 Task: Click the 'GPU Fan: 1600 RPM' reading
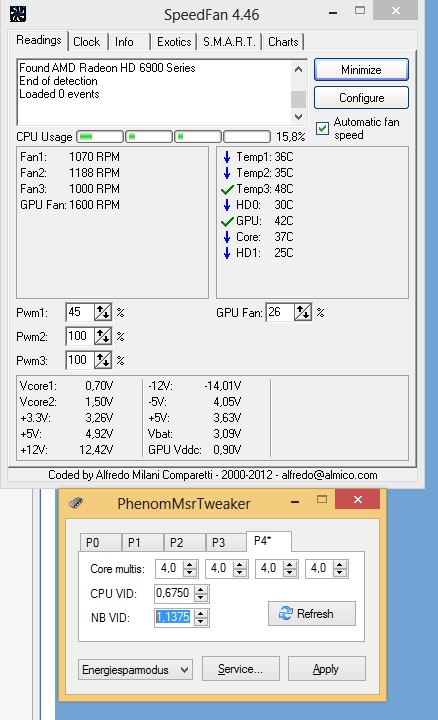click(70, 205)
